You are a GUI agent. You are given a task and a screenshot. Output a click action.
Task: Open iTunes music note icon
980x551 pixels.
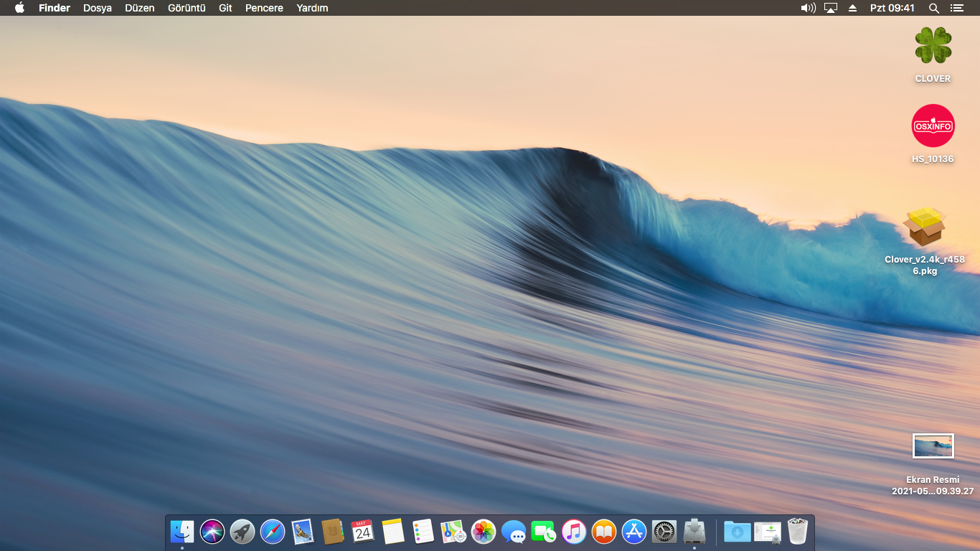(x=574, y=532)
